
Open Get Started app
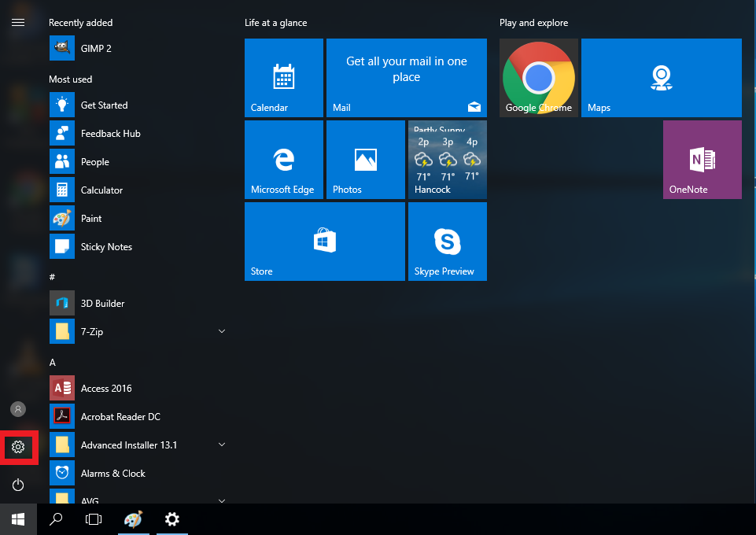tap(138, 105)
